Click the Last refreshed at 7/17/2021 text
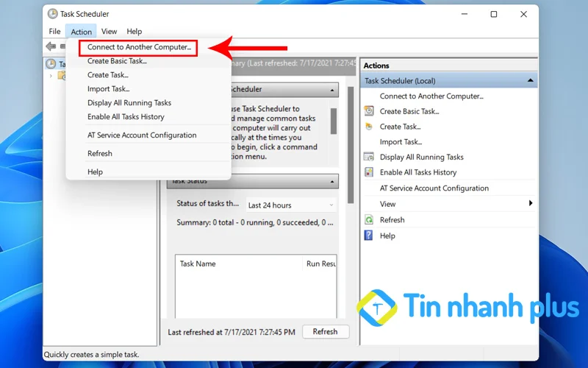Image resolution: width=588 pixels, height=368 pixels. click(232, 333)
